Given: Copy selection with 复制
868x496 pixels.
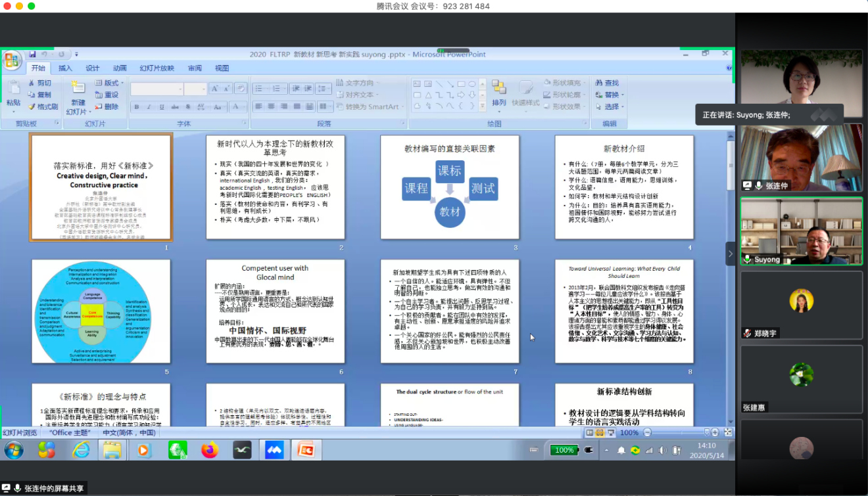Looking at the screenshot, I should click(x=39, y=95).
